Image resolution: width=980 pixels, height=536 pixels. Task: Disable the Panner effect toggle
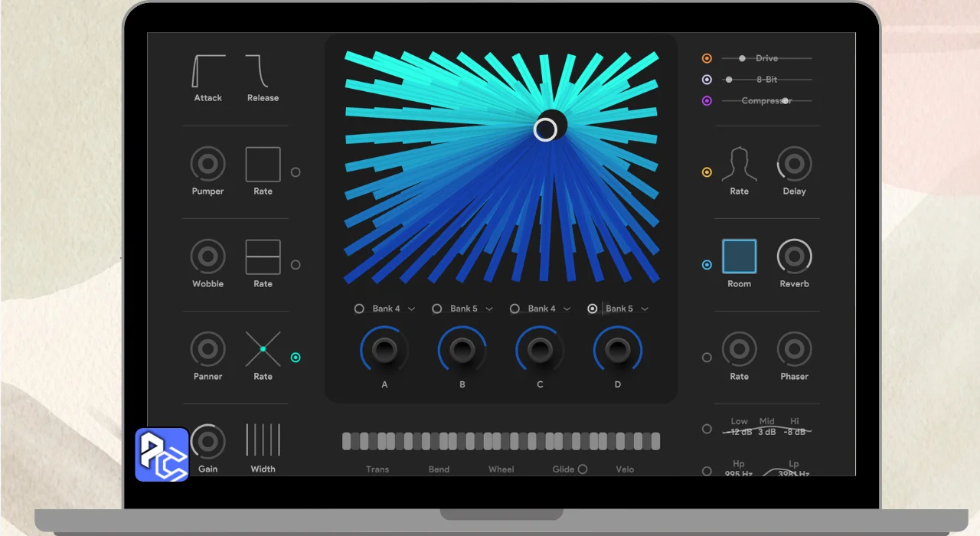[296, 358]
